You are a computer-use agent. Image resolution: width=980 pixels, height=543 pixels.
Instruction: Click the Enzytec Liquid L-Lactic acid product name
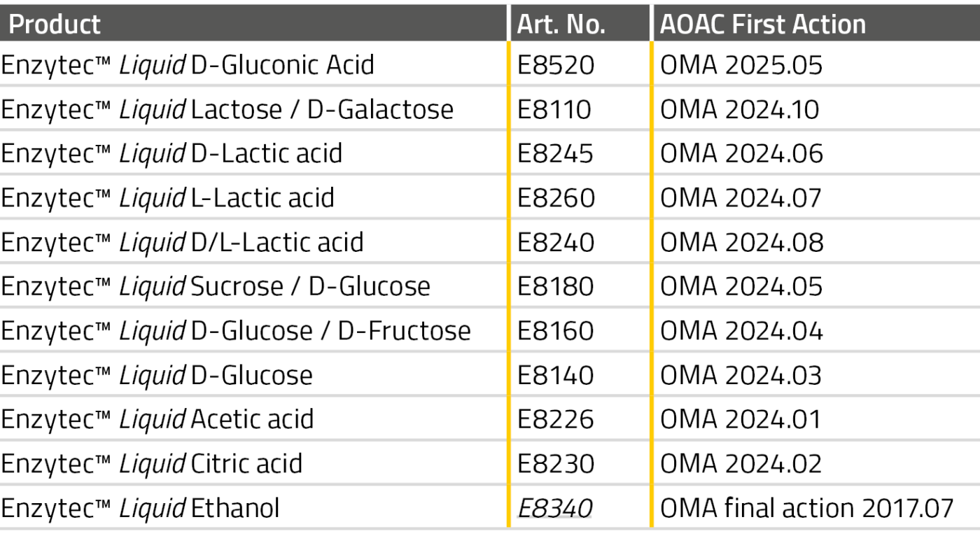(167, 198)
